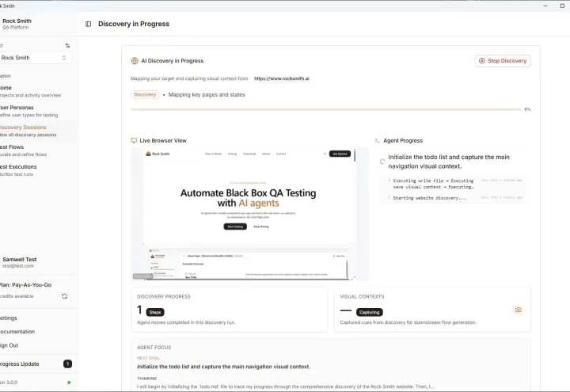570x392 pixels.
Task: Open Documentation in the sidebar
Action: point(17,332)
